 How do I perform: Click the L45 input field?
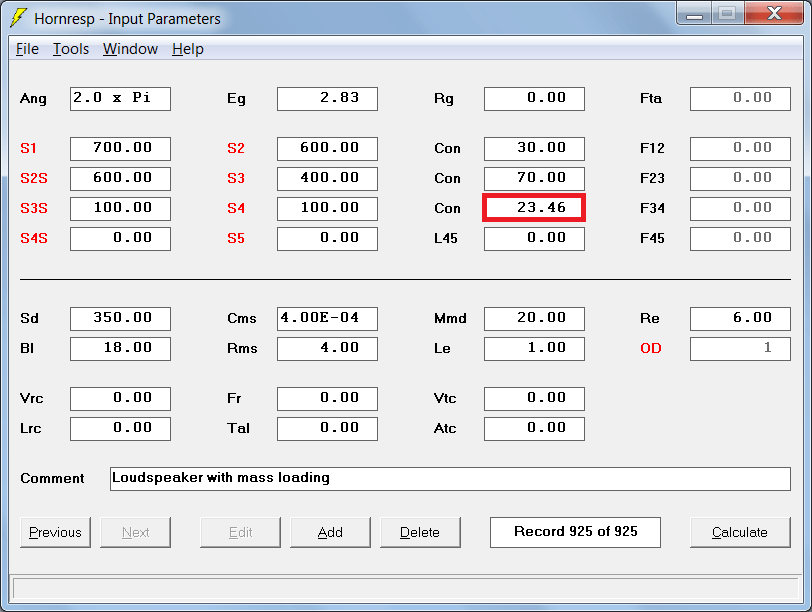tap(534, 239)
